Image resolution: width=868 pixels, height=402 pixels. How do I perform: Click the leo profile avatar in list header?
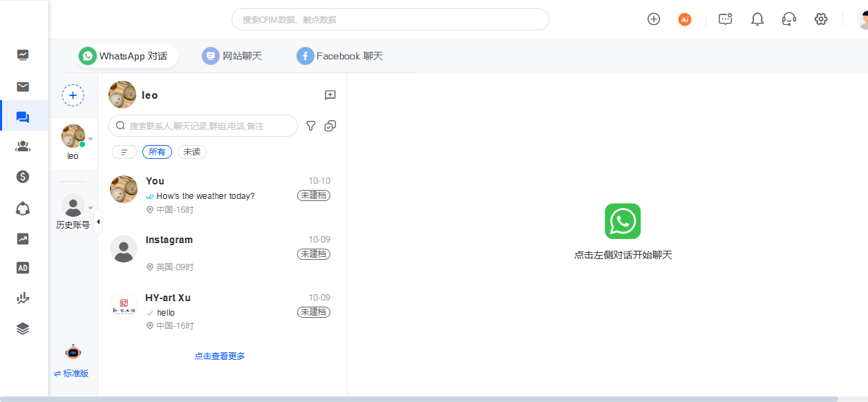click(122, 95)
